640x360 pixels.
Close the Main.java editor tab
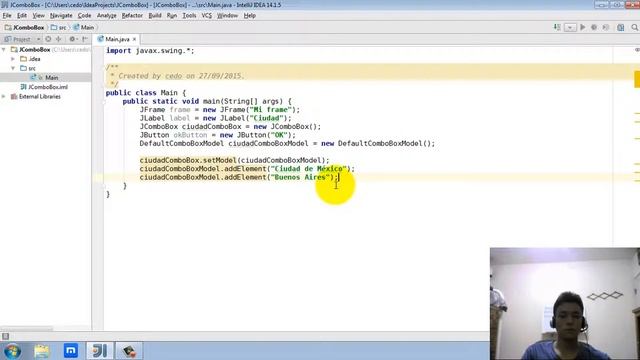(x=134, y=39)
